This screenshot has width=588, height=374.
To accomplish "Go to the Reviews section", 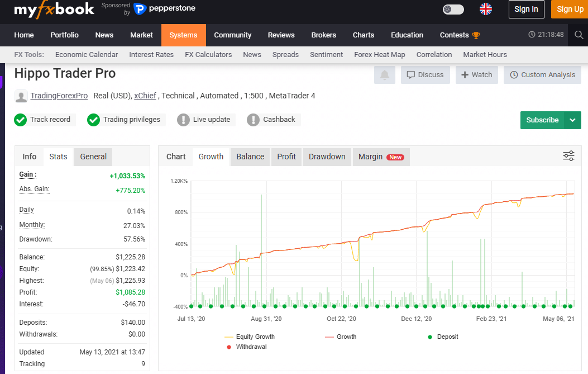I will (281, 35).
